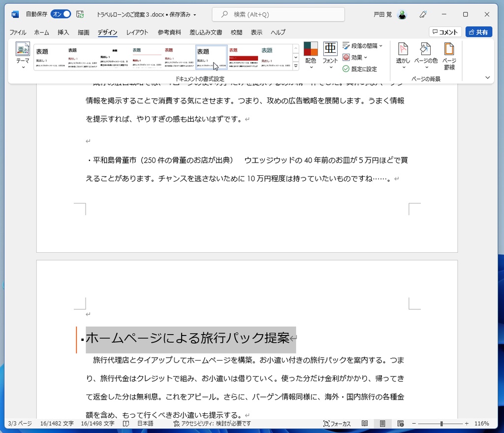Select the last visible style set thumbnail

click(x=276, y=57)
